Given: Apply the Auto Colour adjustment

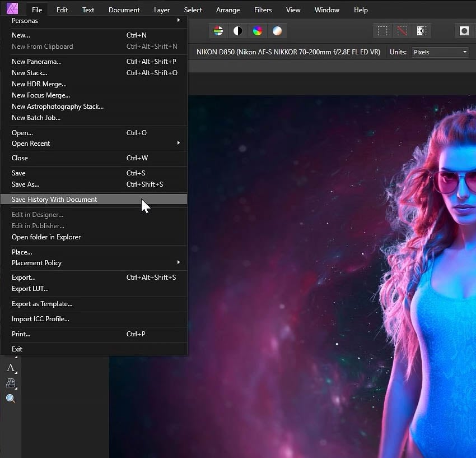Looking at the screenshot, I should pyautogui.click(x=257, y=30).
